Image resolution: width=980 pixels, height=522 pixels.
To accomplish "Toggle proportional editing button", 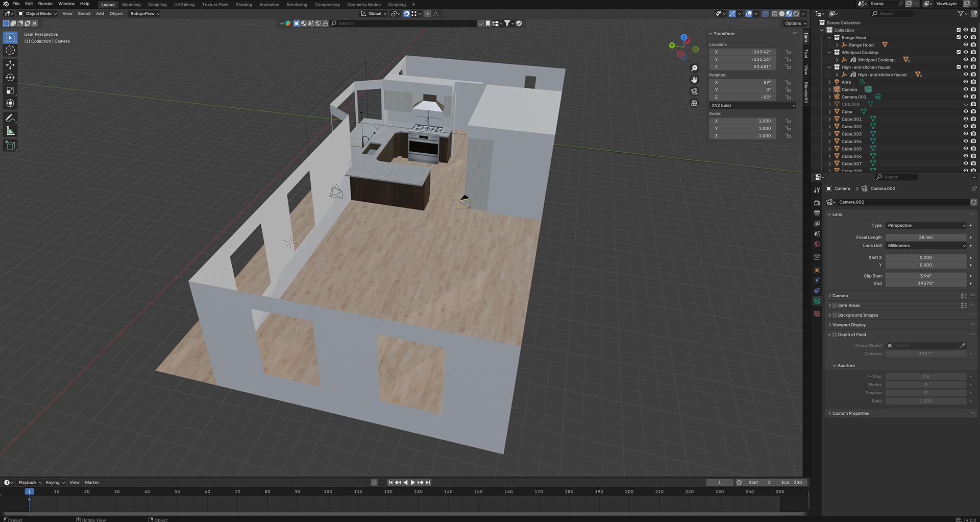I will tap(428, 14).
